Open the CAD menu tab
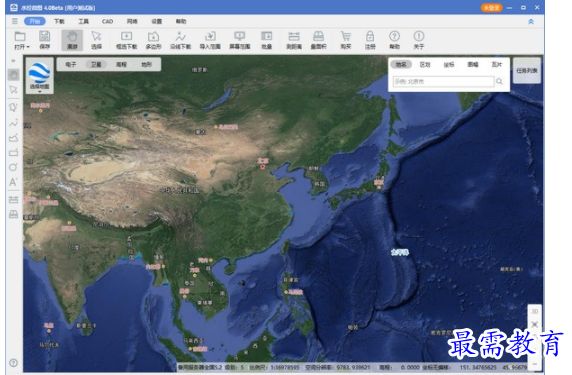Viewport: 572px width, 375px height. point(108,21)
